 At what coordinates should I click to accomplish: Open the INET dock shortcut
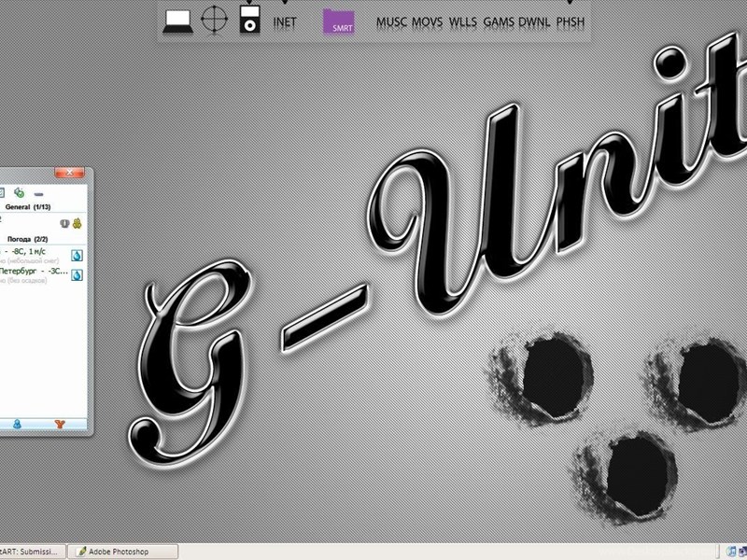coord(285,21)
